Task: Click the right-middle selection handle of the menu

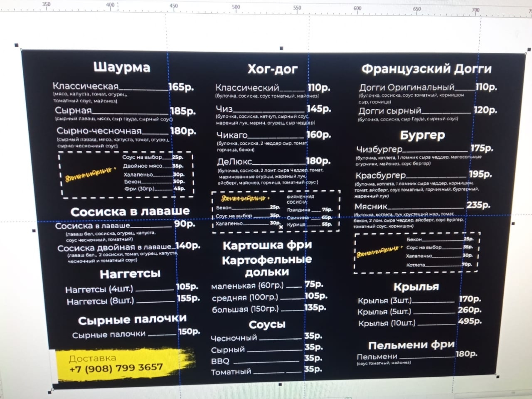Action: [513, 223]
